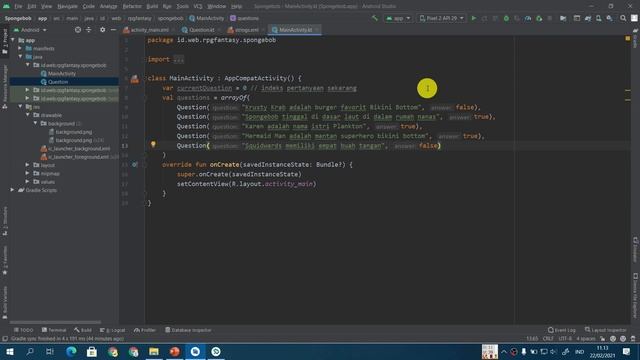Open the TODO tool window
640x360 pixels.
(x=24, y=330)
